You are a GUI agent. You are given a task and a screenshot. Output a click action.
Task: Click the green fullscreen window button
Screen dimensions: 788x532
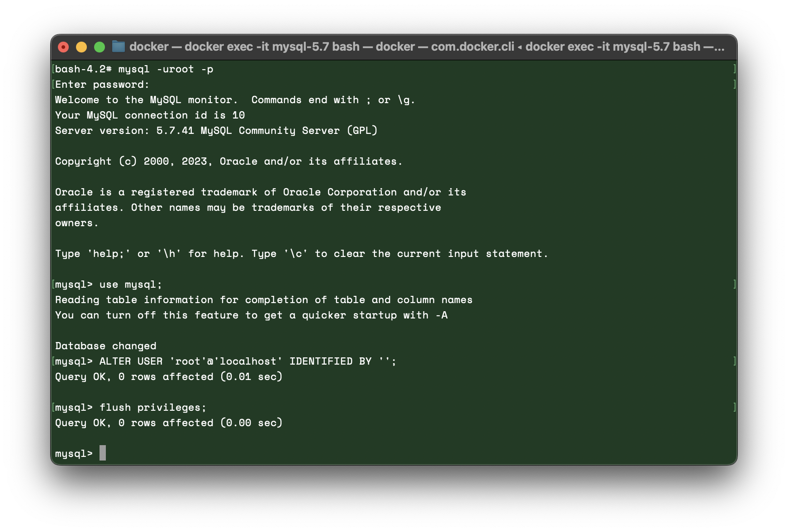pyautogui.click(x=100, y=47)
